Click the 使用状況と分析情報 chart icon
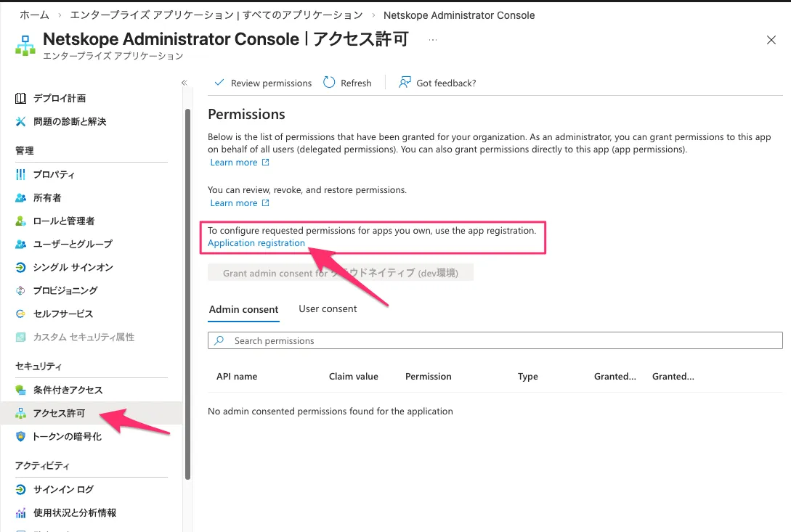Image resolution: width=791 pixels, height=532 pixels. (20, 513)
